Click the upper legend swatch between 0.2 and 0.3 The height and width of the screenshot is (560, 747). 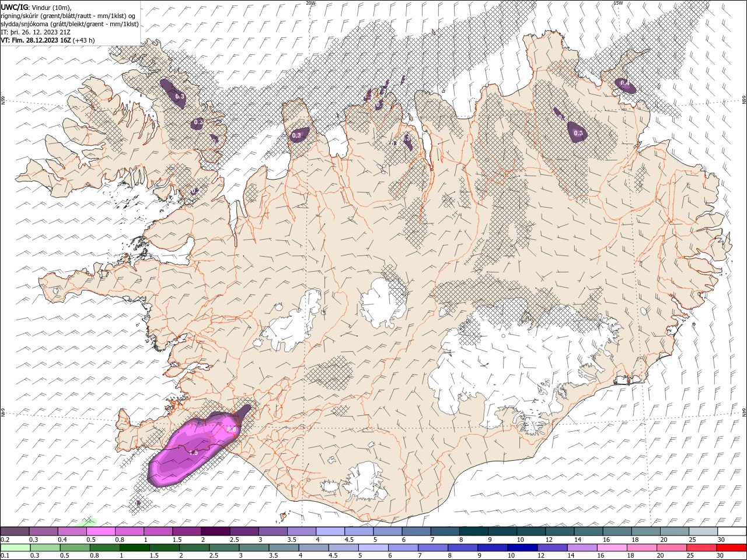[15, 531]
